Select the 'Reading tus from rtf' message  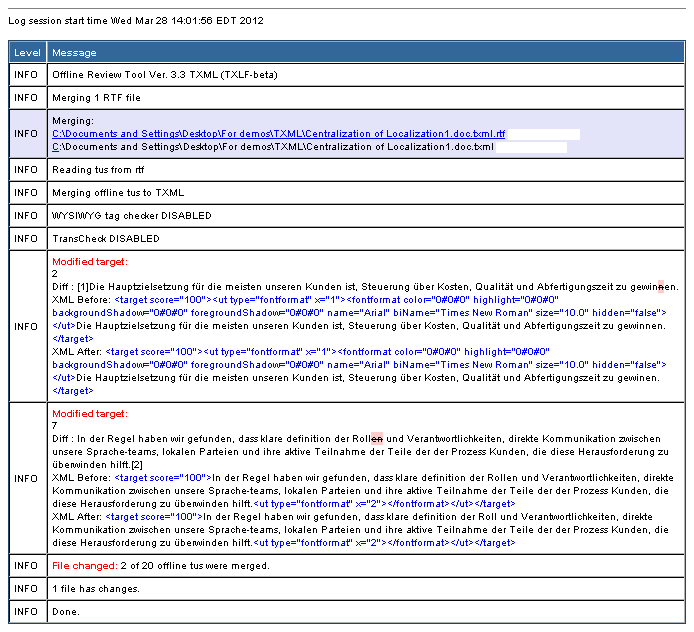click(x=98, y=170)
